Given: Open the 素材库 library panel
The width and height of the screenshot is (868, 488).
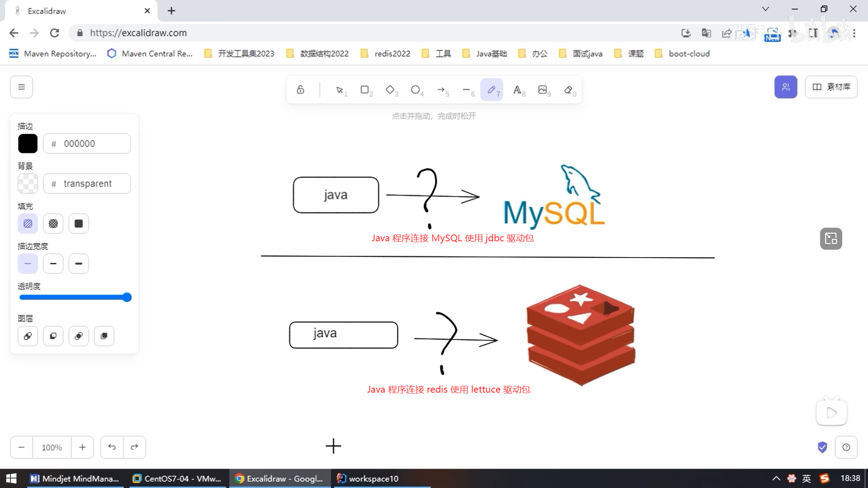Looking at the screenshot, I should pyautogui.click(x=831, y=87).
